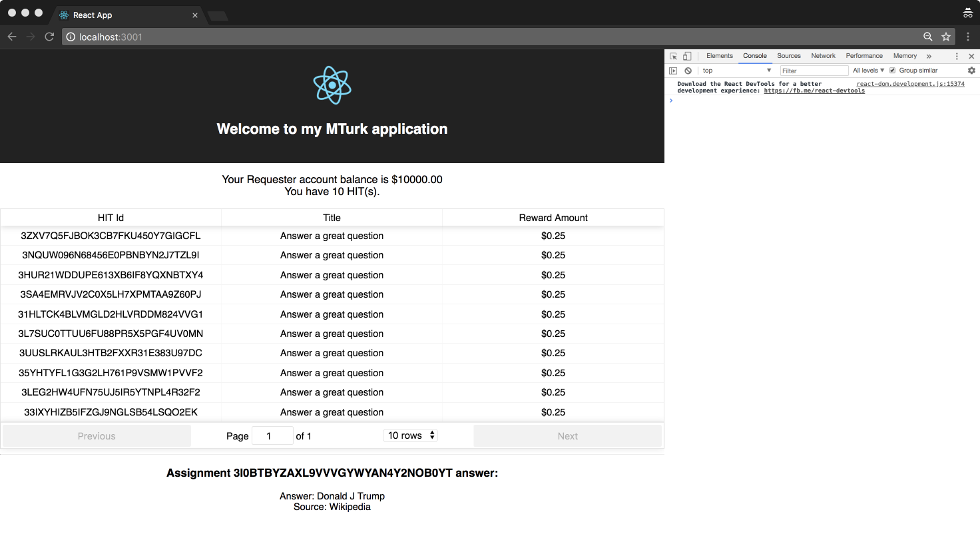Select HIT row 3HUR21WDDUPE613XB6IF8YQXNBTXY4
The height and width of the screenshot is (560, 980).
coord(332,275)
